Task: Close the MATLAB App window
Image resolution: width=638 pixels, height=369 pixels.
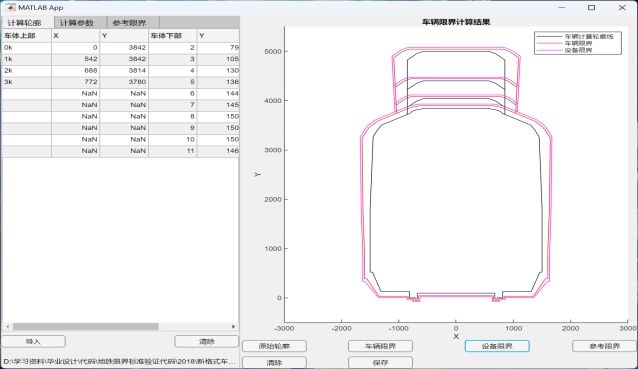Action: [x=622, y=7]
